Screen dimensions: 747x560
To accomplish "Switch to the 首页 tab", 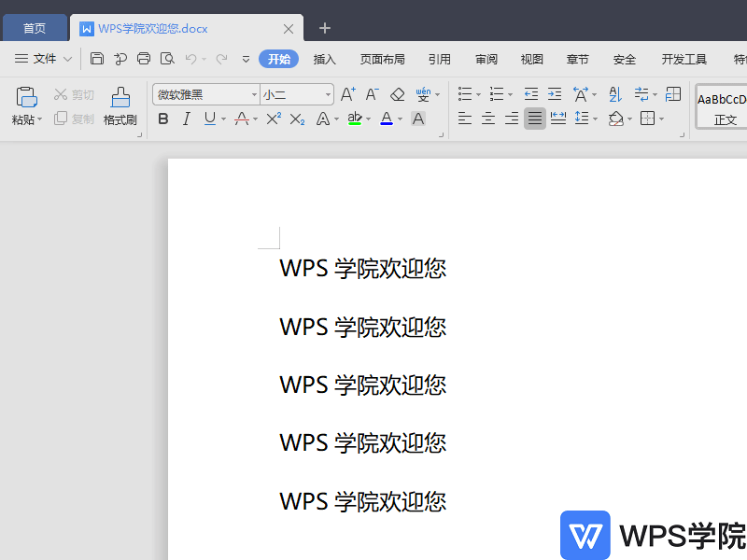I will coord(35,28).
